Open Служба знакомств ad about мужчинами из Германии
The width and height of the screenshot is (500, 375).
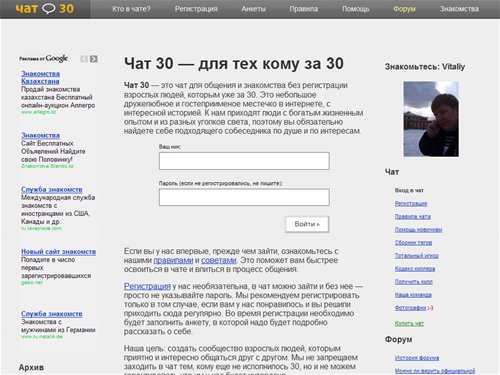[x=52, y=314]
